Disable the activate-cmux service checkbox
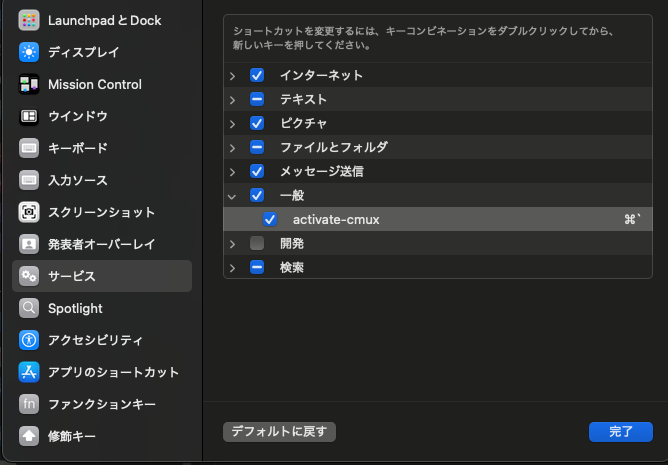Image resolution: width=668 pixels, height=465 pixels. click(x=270, y=219)
